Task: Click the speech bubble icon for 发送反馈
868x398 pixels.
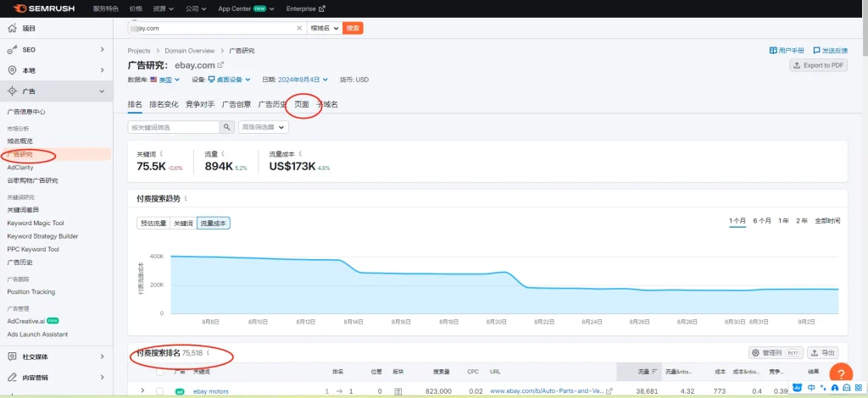Action: [816, 50]
